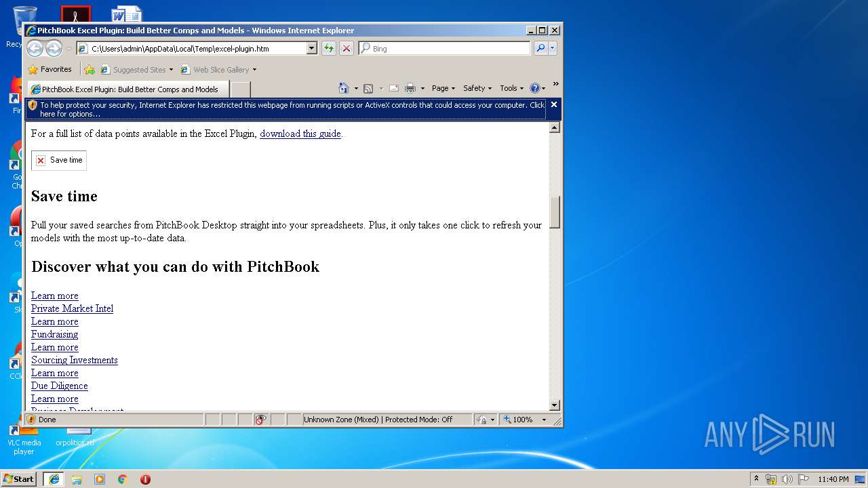Click the scrollbar down arrow
The height and width of the screenshot is (488, 868).
[x=555, y=405]
